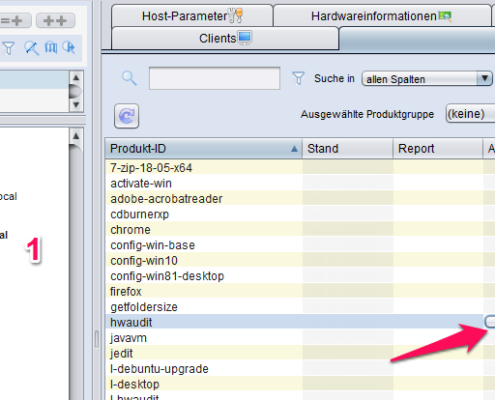Click the '++' button in left panel
Image resolution: width=495 pixels, height=400 pixels.
pyautogui.click(x=55, y=21)
